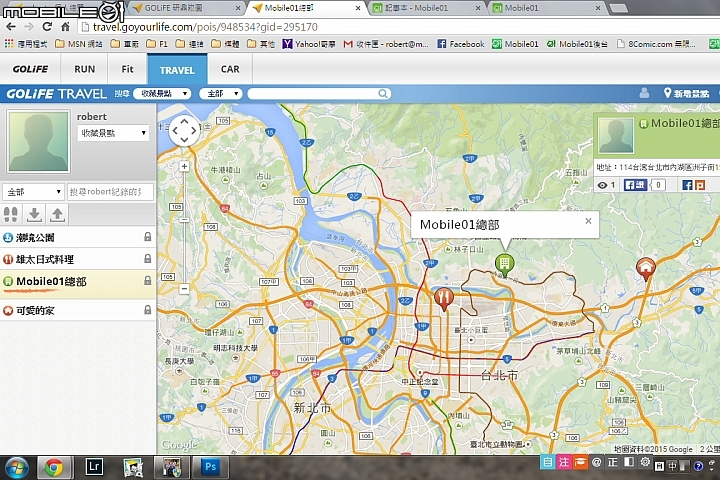This screenshot has height=480, width=720.
Task: Close the Mobile01總部 map popup
Action: 588,221
